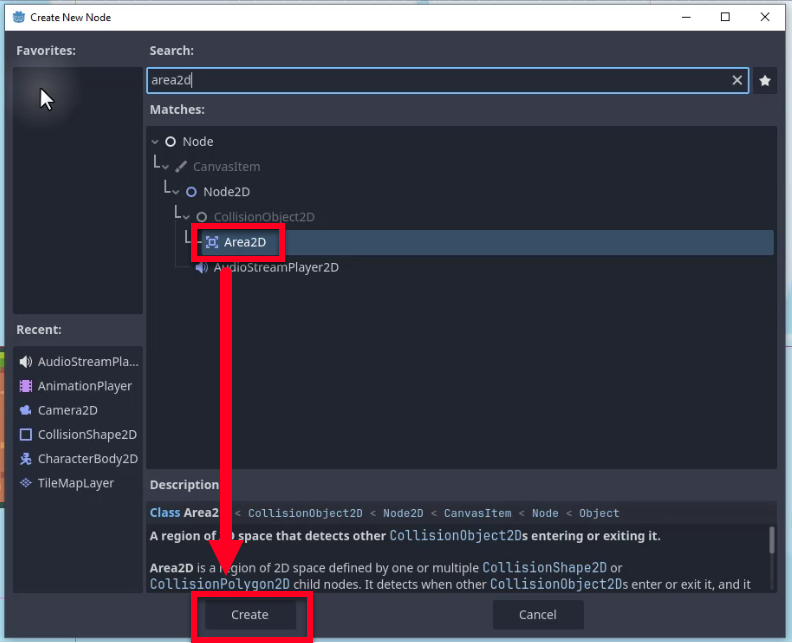792x643 pixels.
Task: Clear the search field with X icon
Action: (x=737, y=80)
